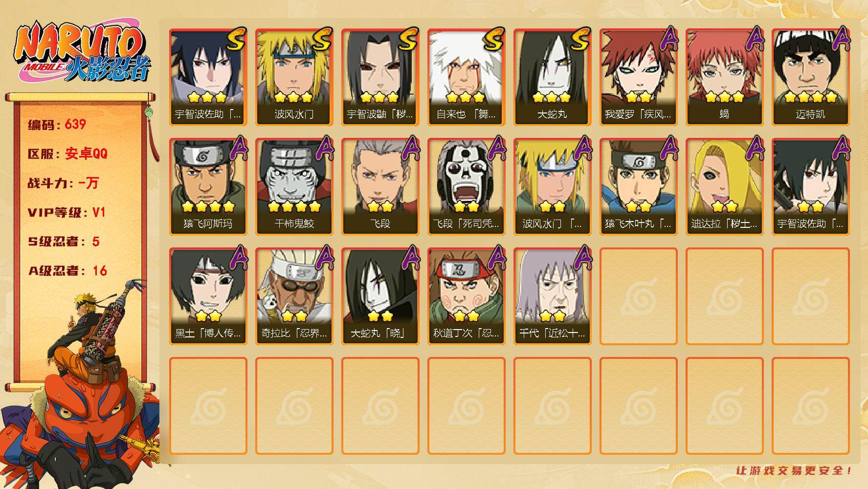Open the 大蛇丸 S-rank ninja card
The height and width of the screenshot is (489, 868).
[552, 77]
